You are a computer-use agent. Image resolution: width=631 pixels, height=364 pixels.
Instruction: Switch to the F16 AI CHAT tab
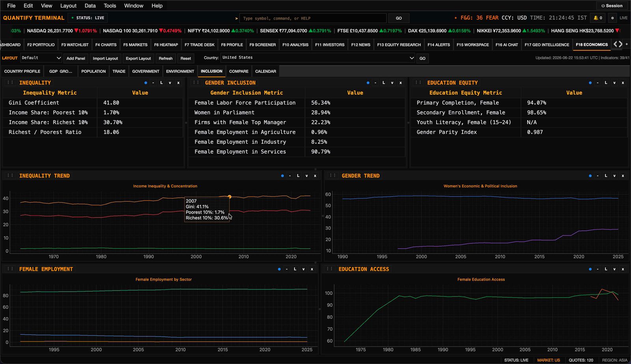coord(507,45)
